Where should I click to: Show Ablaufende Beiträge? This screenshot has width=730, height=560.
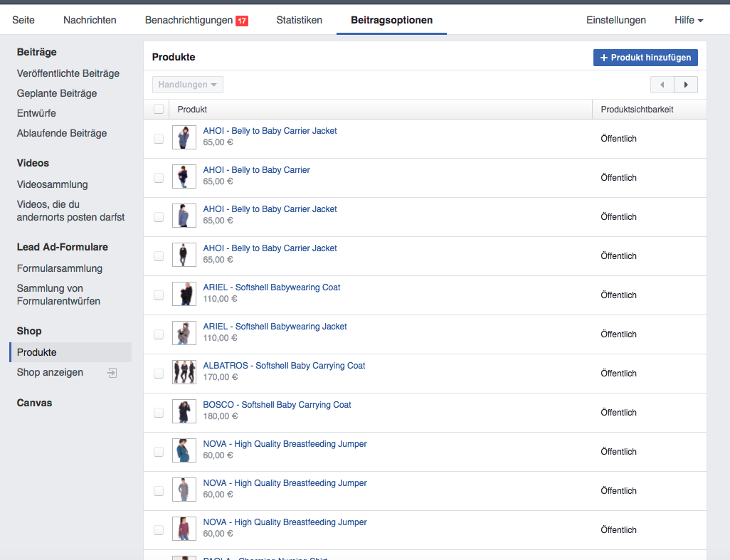pos(62,134)
